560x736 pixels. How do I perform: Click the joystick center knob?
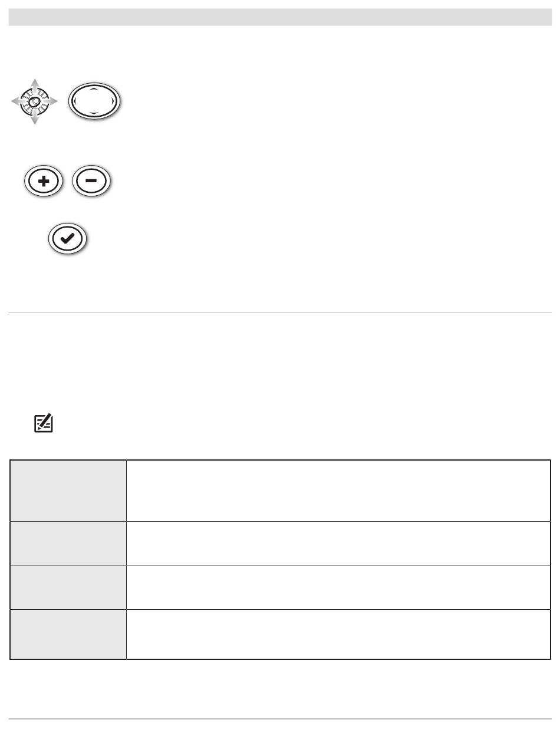(34, 101)
